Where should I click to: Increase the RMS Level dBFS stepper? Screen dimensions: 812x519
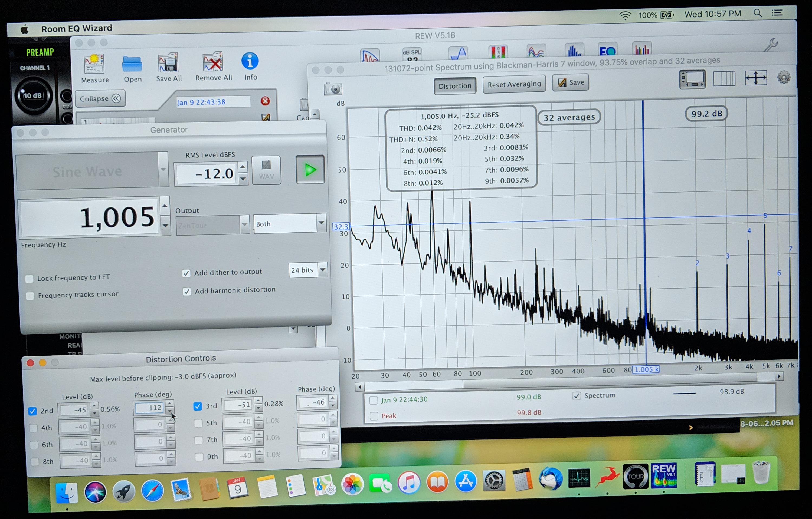point(243,167)
